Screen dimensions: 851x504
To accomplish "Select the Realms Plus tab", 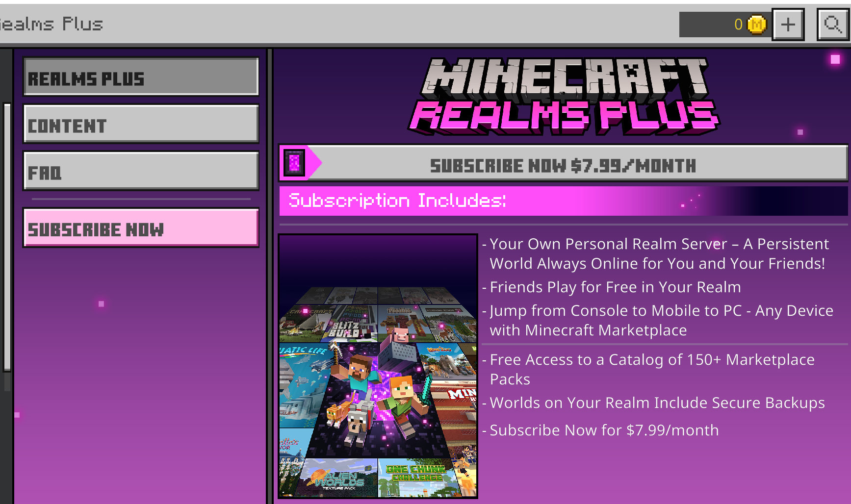I will [x=141, y=77].
